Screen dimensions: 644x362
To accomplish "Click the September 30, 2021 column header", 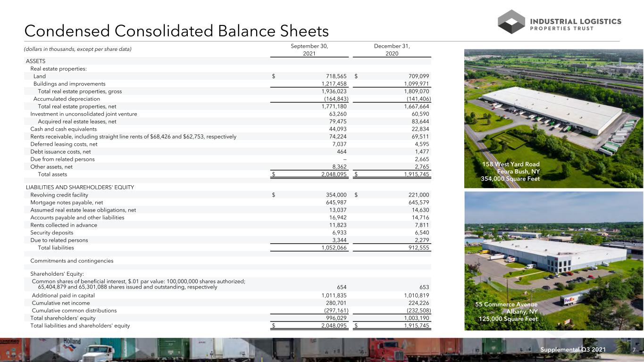I will coord(309,50).
